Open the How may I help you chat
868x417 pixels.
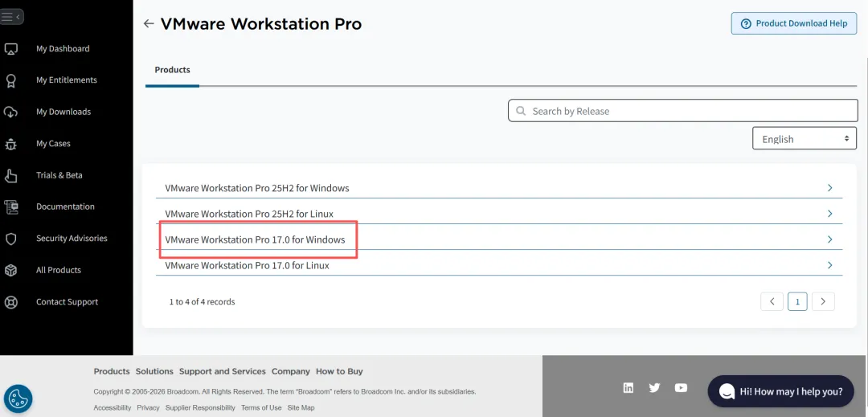tap(780, 391)
